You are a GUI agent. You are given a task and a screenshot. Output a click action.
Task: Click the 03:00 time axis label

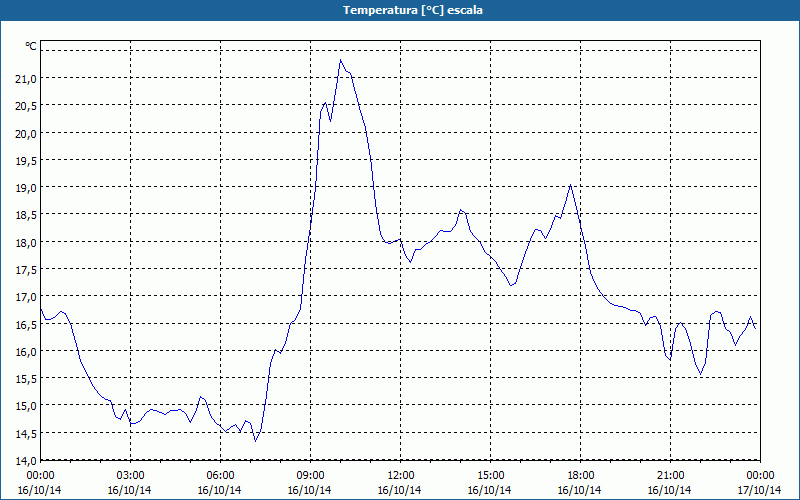tap(130, 476)
